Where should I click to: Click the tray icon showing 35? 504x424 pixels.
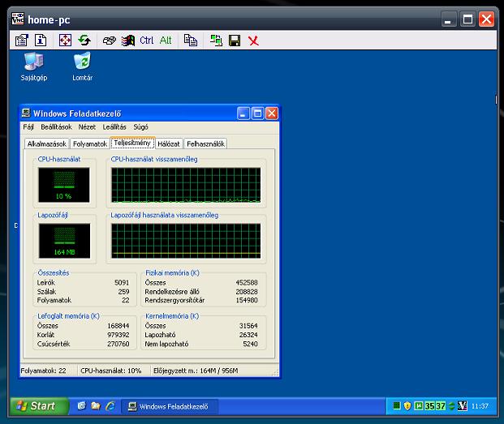[430, 406]
